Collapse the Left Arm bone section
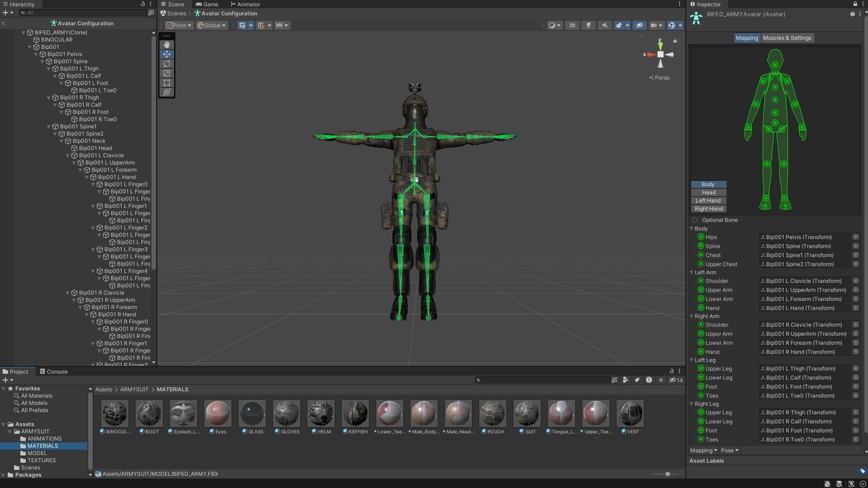Image resolution: width=868 pixels, height=488 pixels. click(x=692, y=272)
